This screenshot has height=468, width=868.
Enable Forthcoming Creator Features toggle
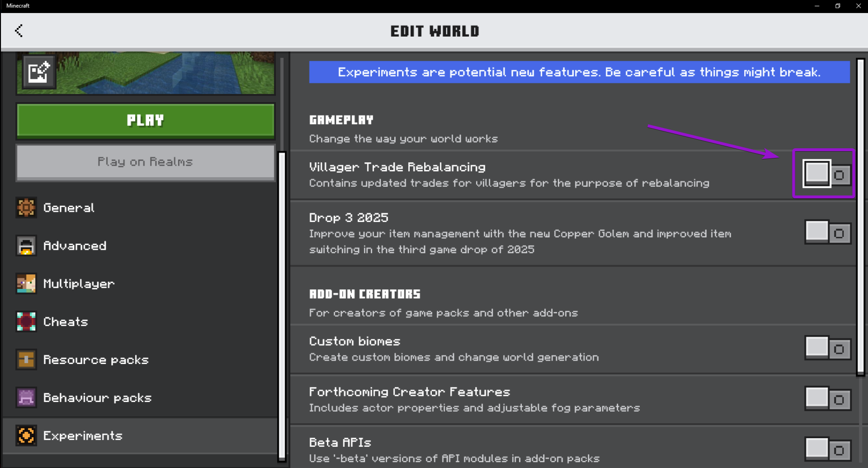(828, 399)
